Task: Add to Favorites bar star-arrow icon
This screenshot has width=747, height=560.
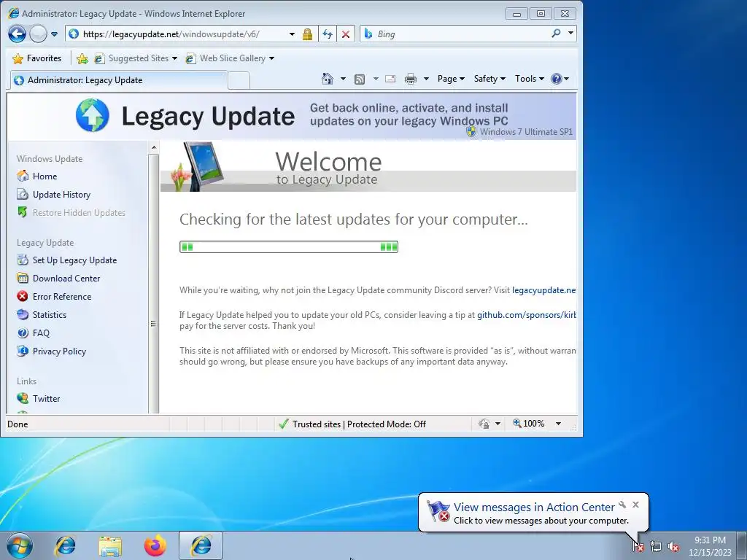Action: coord(82,58)
